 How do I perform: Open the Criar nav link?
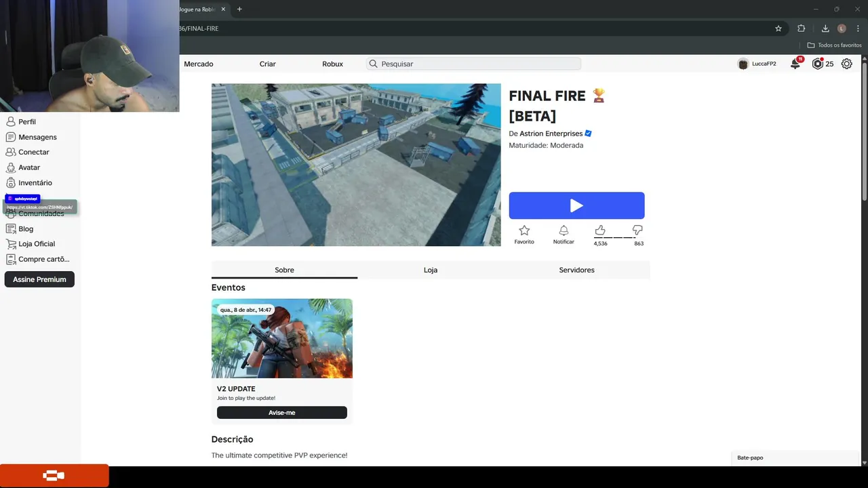(x=268, y=64)
